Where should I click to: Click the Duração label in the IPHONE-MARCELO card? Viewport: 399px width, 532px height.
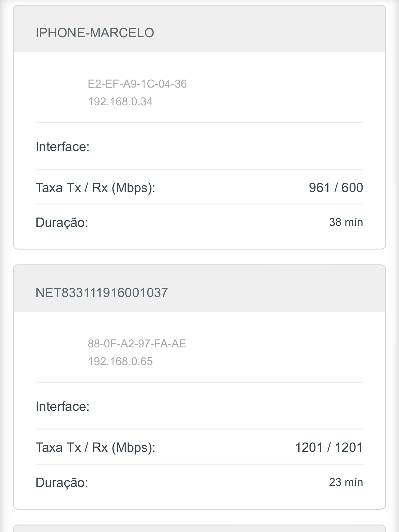point(62,222)
